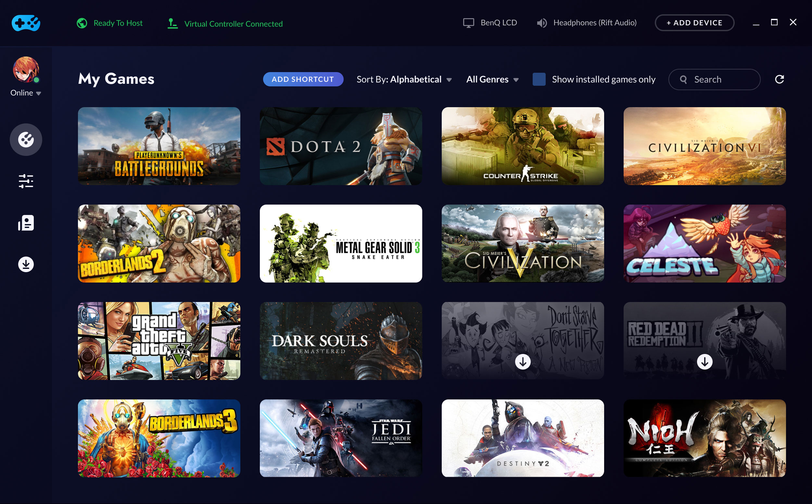
Task: Open the Civilization V game tile
Action: pos(523,244)
